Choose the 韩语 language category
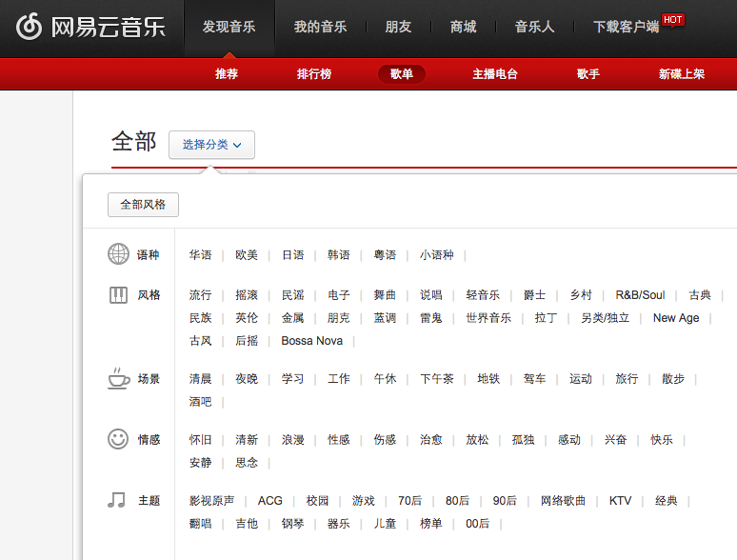The width and height of the screenshot is (737, 560). click(x=339, y=255)
